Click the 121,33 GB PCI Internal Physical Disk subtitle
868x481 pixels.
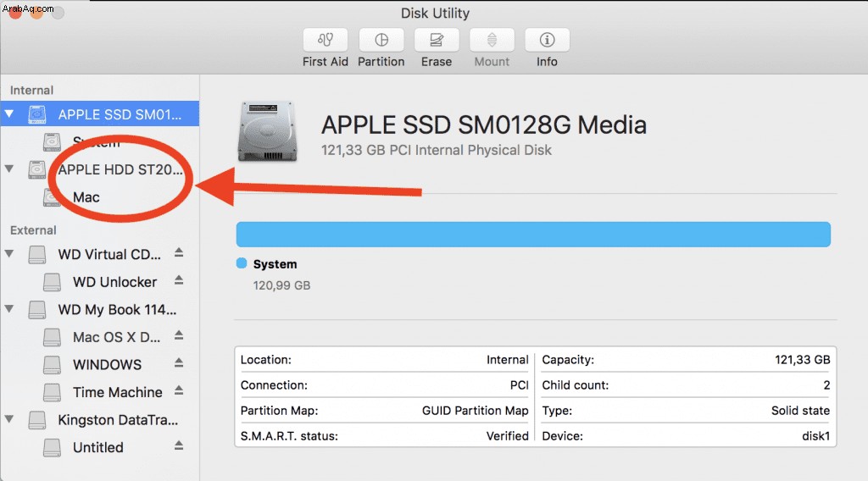(437, 151)
